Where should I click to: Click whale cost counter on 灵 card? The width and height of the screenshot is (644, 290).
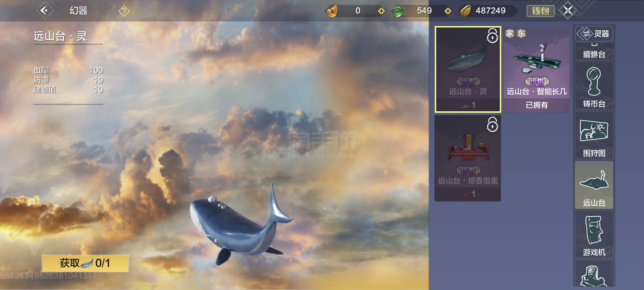468,105
